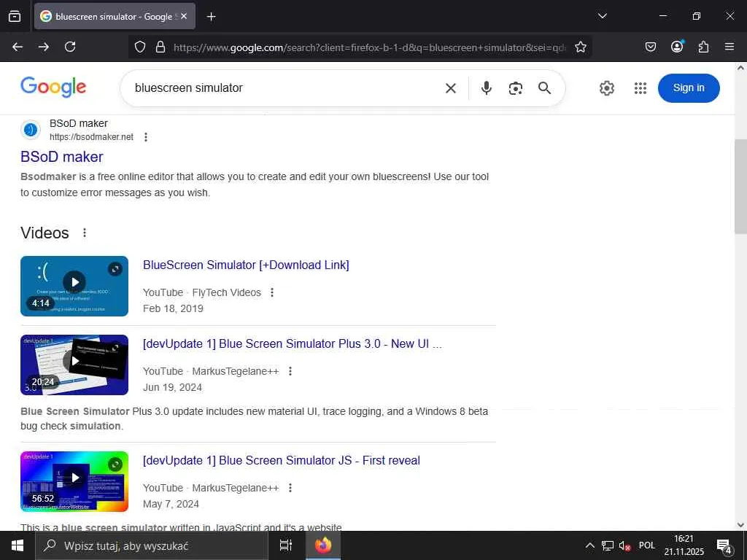Open Blue Screen Simulator Plus 3.0 link
Image resolution: width=747 pixels, height=560 pixels.
pos(292,344)
